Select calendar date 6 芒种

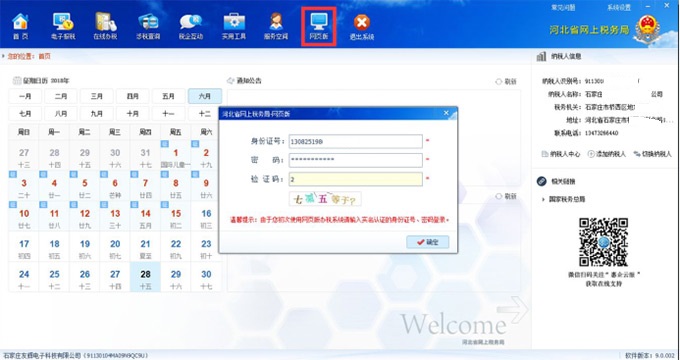point(115,186)
